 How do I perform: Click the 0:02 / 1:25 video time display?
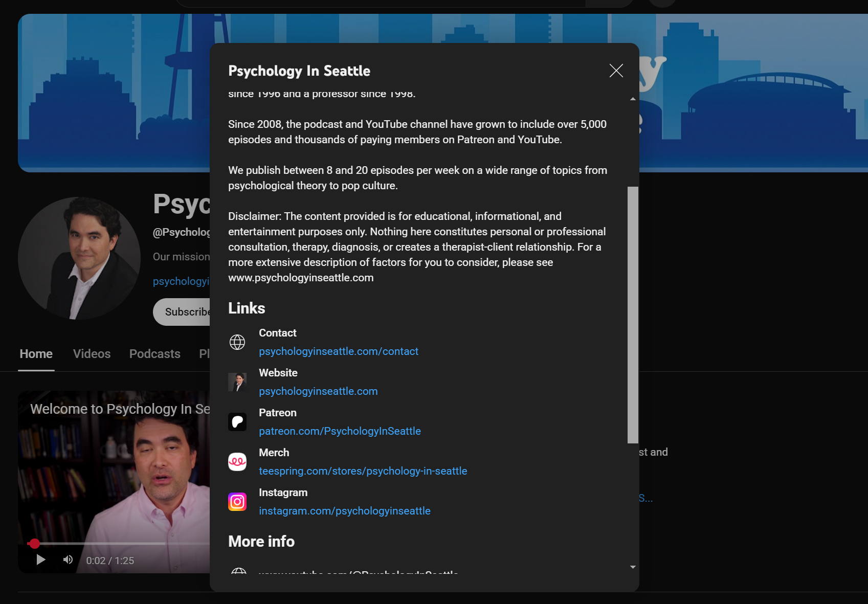pos(110,561)
